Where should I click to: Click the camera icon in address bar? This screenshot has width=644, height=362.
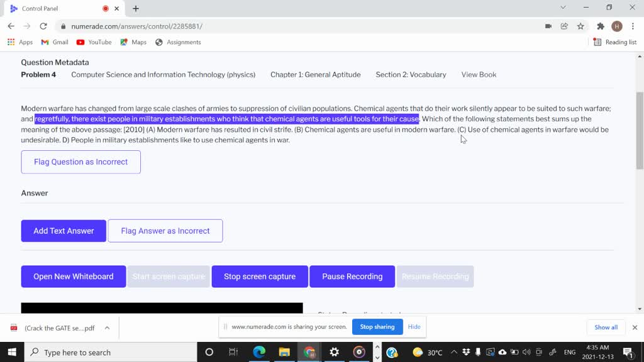point(548,26)
